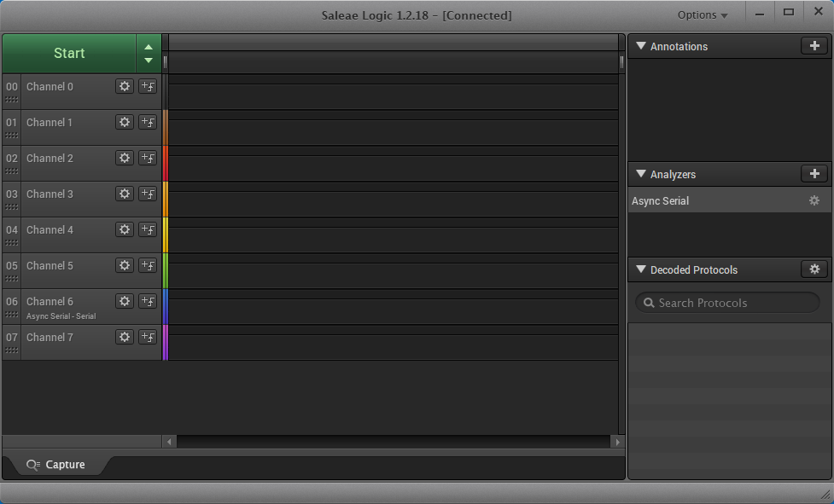Open Channel 7 settings gear

pos(125,337)
